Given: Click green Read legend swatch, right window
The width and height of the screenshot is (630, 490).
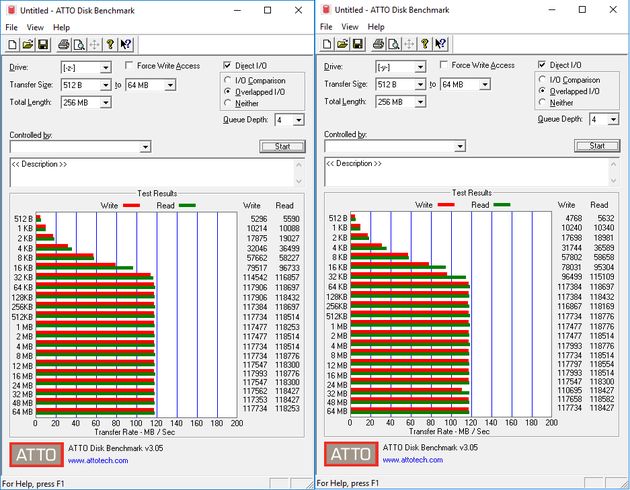Looking at the screenshot, I should tap(502, 204).
